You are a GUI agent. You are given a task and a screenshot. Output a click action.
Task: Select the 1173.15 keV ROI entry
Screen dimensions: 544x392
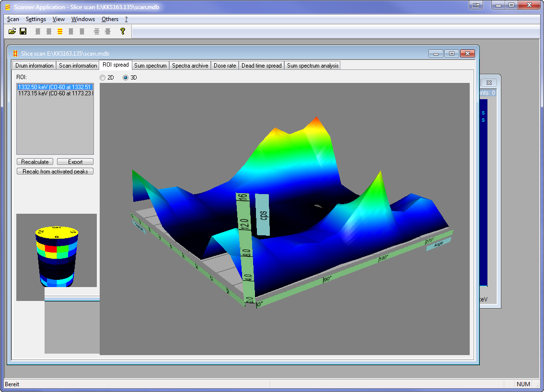coord(55,93)
